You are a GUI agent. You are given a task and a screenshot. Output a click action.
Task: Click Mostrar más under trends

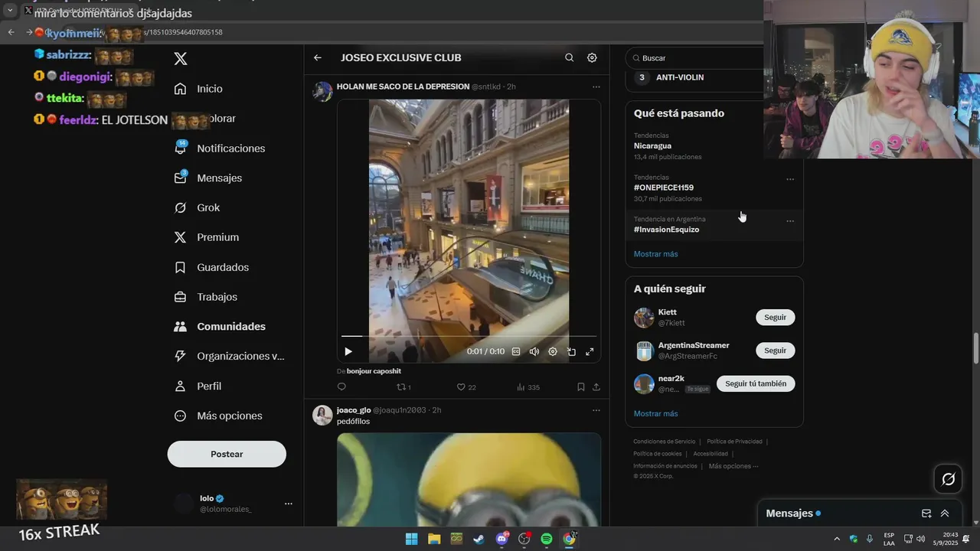coord(655,254)
